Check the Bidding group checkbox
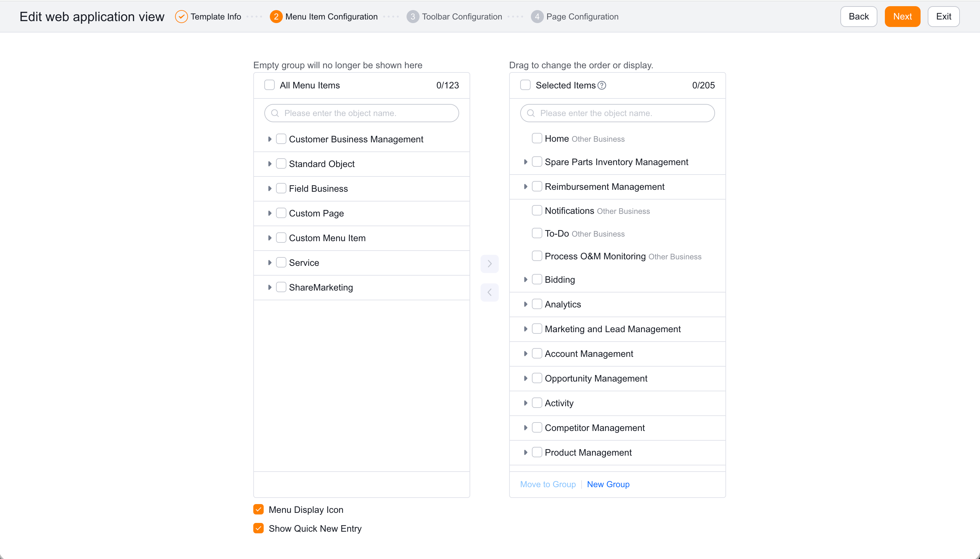Viewport: 980px width, 559px height. pos(537,279)
